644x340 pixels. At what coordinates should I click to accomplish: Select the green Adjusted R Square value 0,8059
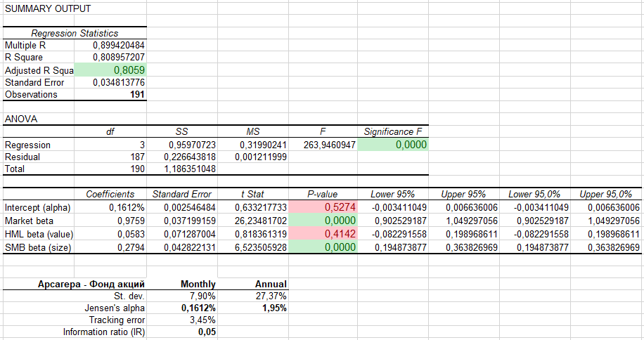[x=110, y=70]
